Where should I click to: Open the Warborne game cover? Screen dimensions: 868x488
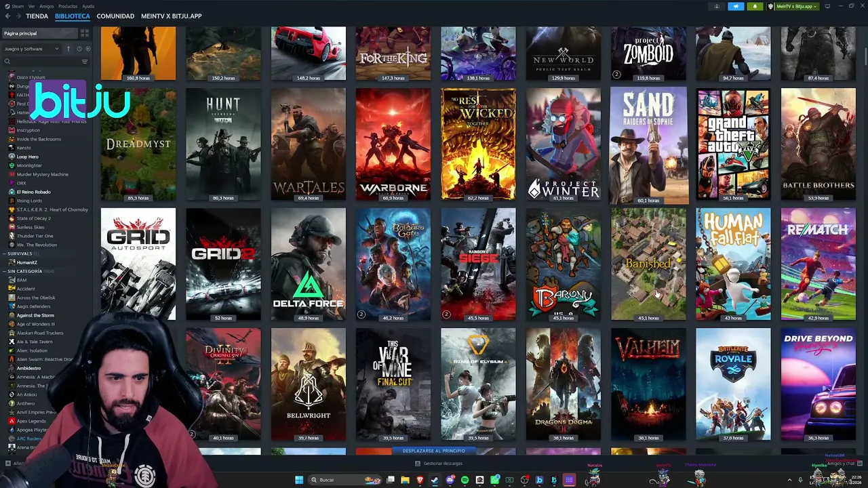pos(393,144)
